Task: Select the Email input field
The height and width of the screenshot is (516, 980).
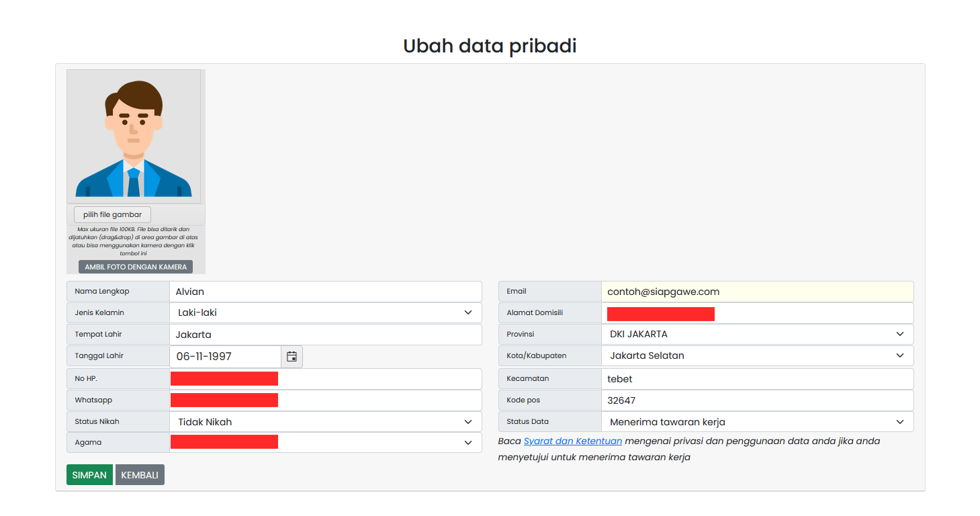Action: pos(758,292)
